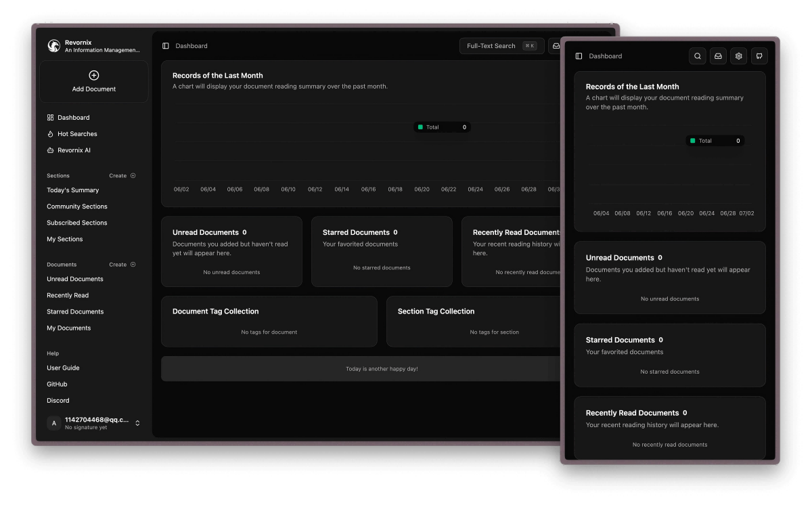Select Starred Documents in the sidebar
This screenshot has height=505, width=812.
(x=75, y=311)
